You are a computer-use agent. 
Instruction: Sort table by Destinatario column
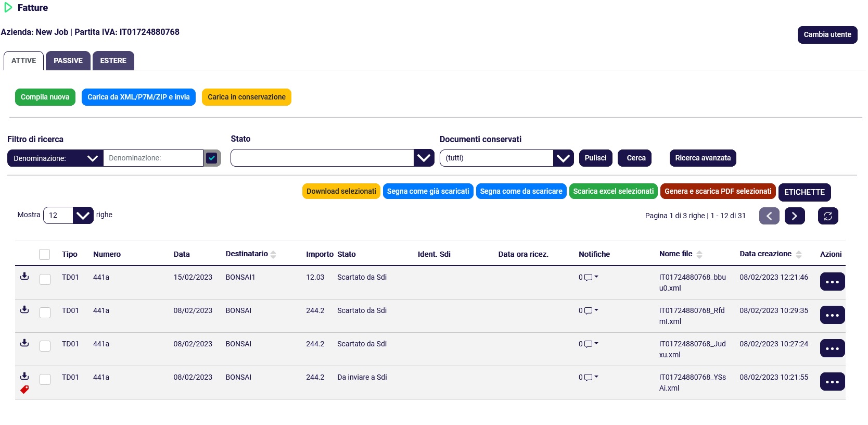[273, 254]
